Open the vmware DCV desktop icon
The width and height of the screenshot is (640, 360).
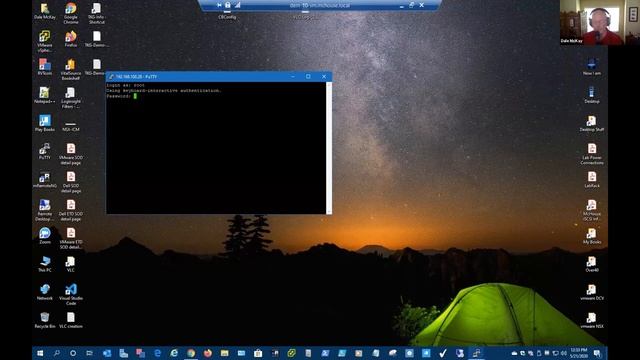tap(592, 292)
